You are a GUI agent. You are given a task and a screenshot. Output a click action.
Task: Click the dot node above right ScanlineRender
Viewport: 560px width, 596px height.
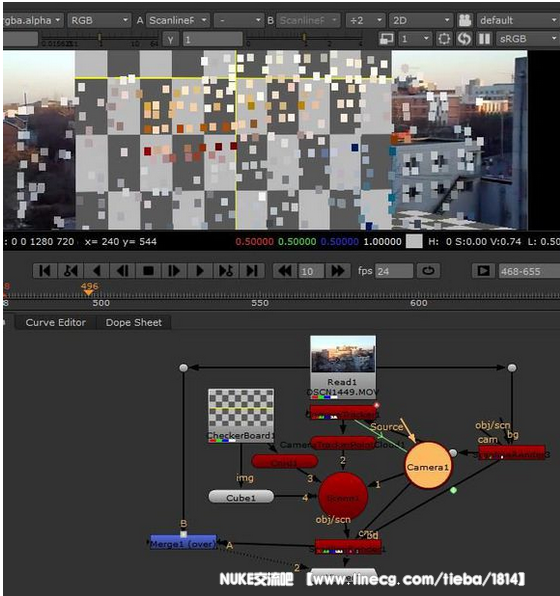(x=512, y=368)
